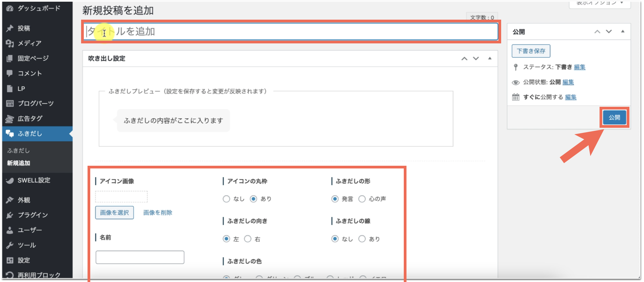Open Posts via the pushpin icon
Screen dimensions: 644x282
click(x=10, y=28)
